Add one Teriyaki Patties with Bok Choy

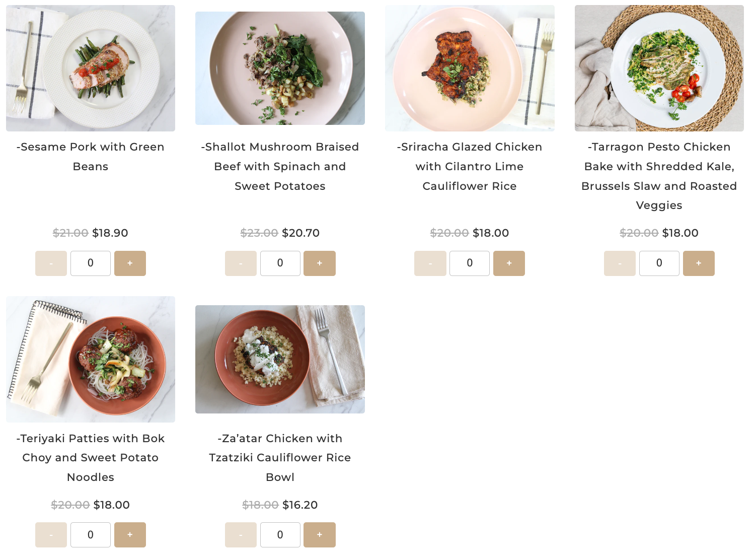[130, 535]
